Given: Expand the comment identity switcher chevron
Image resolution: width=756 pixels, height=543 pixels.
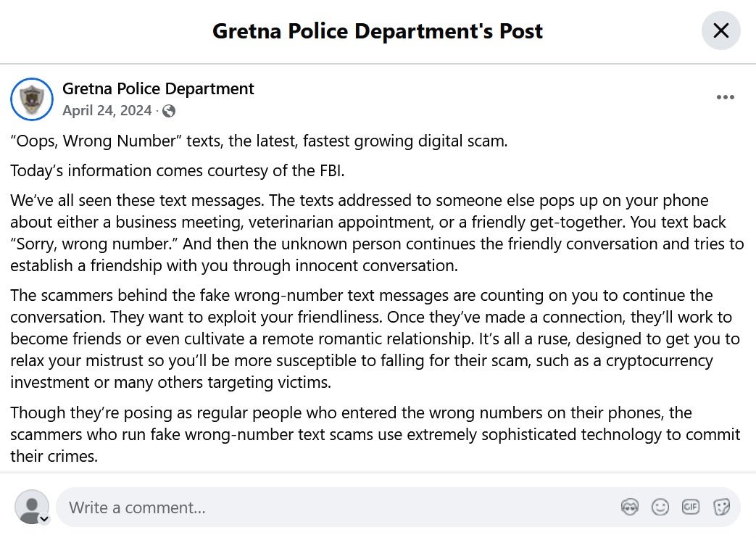Looking at the screenshot, I should 44,519.
